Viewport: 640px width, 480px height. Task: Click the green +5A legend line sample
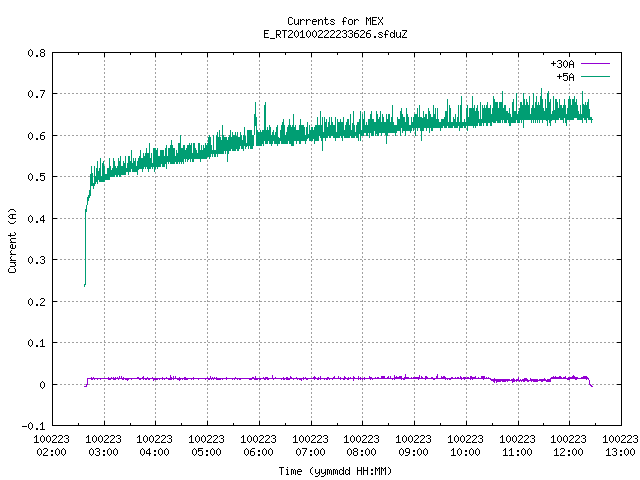595,76
